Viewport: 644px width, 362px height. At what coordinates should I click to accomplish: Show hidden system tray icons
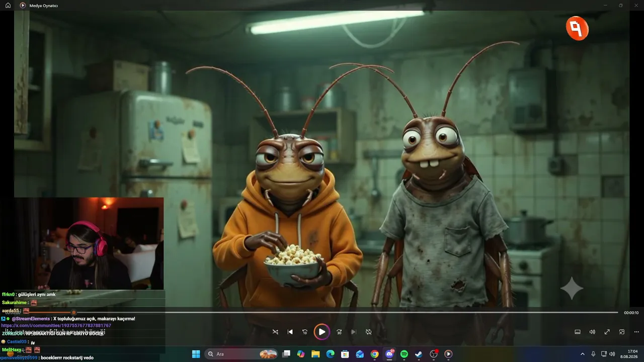tap(583, 354)
